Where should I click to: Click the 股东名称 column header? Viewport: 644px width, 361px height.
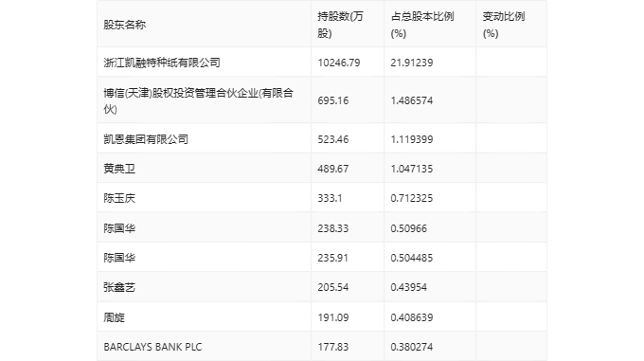(x=124, y=25)
